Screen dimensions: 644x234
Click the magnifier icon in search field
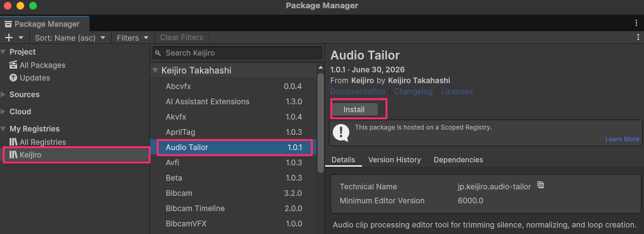(159, 53)
